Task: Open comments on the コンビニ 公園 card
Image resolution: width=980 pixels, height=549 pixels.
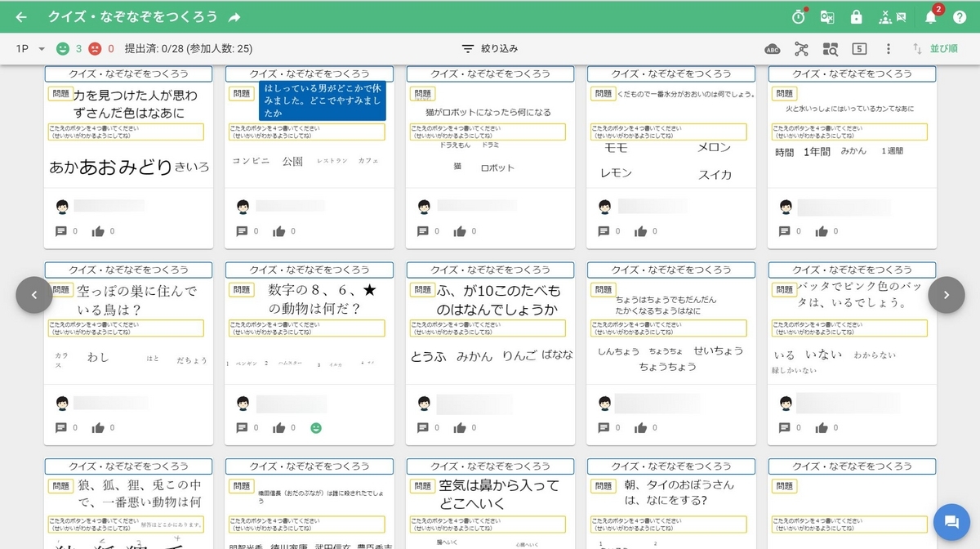Action: click(242, 231)
